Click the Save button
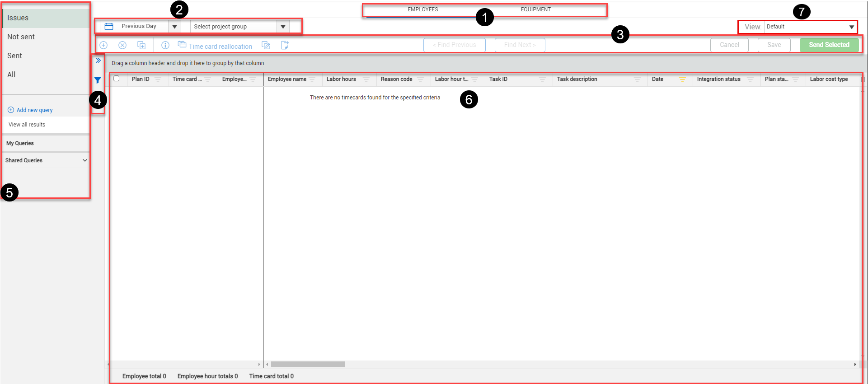This screenshot has height=384, width=868. pos(774,45)
